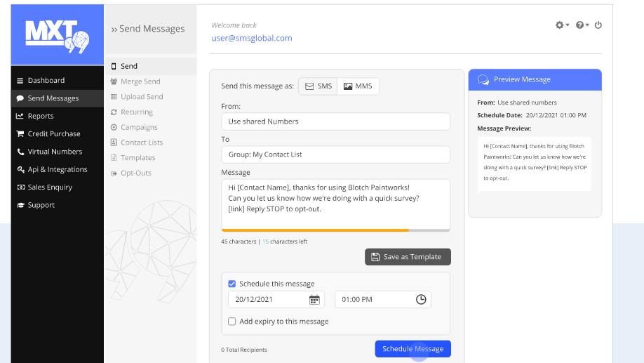This screenshot has width=644, height=363.
Task: Click the power logout icon
Action: coord(598,25)
